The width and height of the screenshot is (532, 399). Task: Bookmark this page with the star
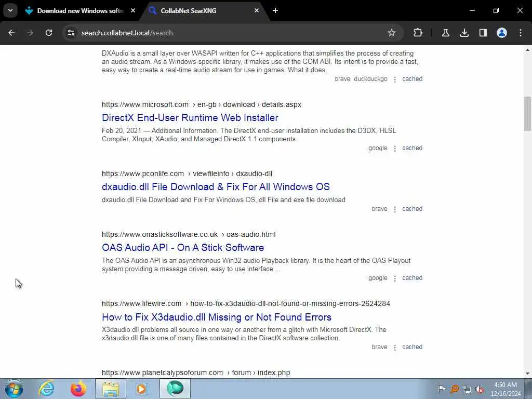click(392, 33)
